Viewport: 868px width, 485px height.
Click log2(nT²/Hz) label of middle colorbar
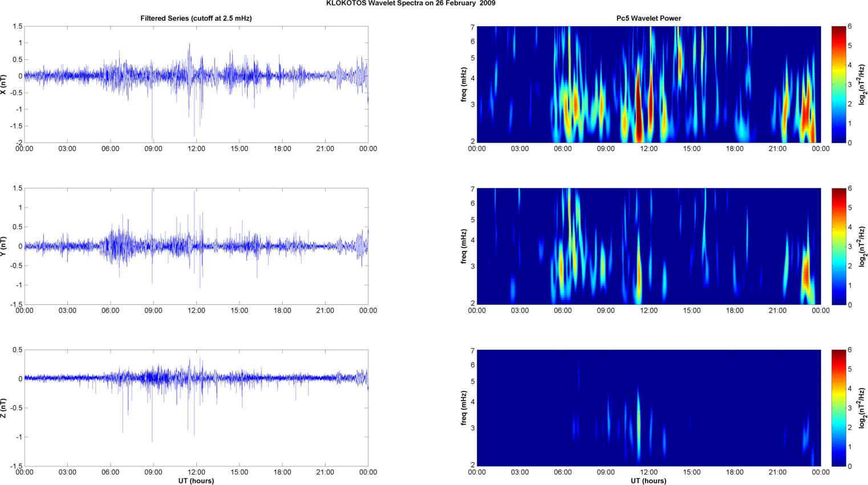tap(863, 246)
